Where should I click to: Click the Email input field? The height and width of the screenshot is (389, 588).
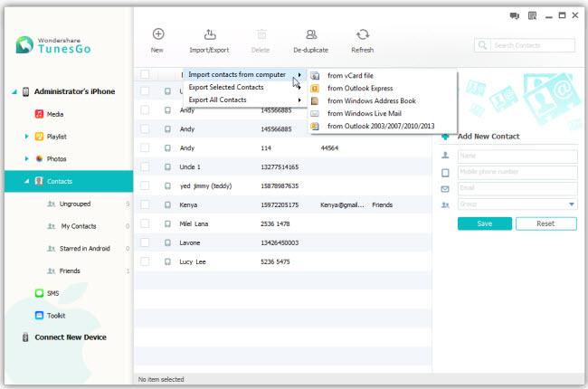[x=517, y=188]
